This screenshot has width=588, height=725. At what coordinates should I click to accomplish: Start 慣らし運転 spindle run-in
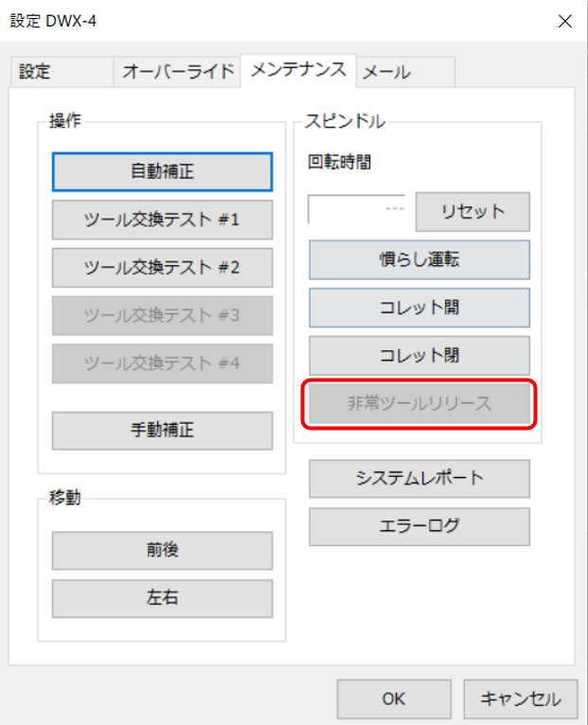pyautogui.click(x=419, y=259)
